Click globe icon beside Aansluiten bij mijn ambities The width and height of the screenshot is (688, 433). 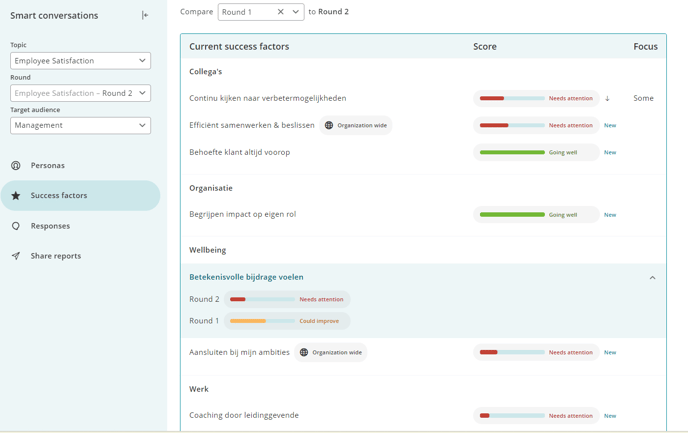(304, 352)
